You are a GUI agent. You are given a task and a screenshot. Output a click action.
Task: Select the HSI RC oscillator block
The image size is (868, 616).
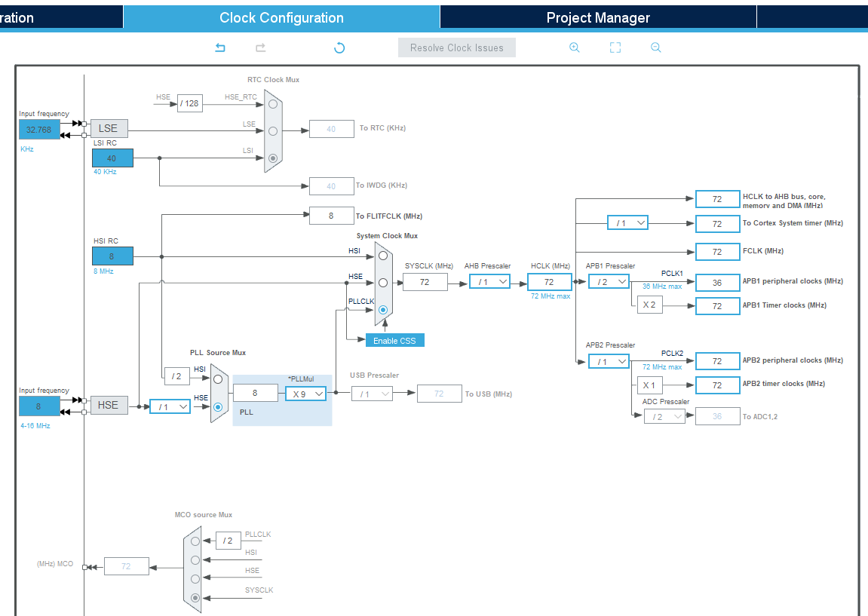(x=112, y=256)
